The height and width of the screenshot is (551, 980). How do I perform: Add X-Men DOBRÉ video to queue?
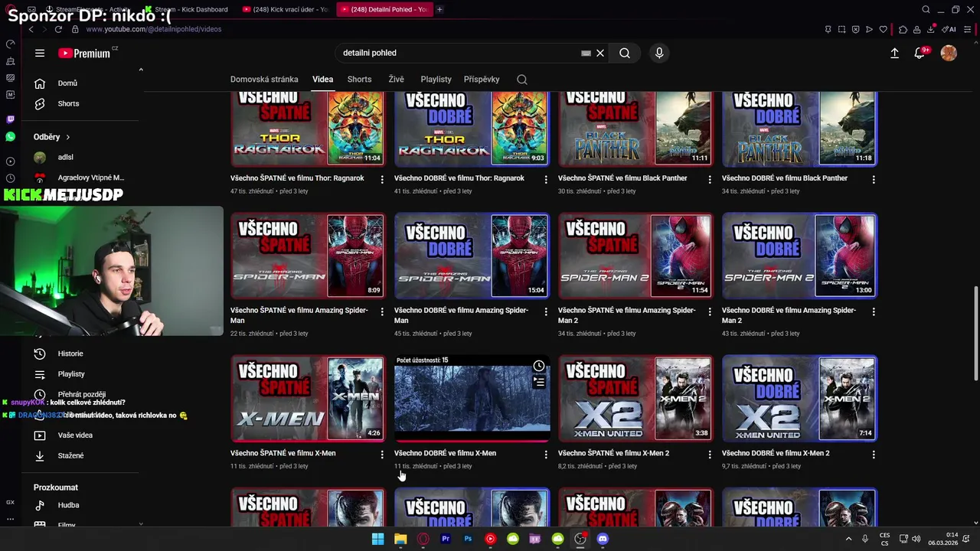[539, 381]
